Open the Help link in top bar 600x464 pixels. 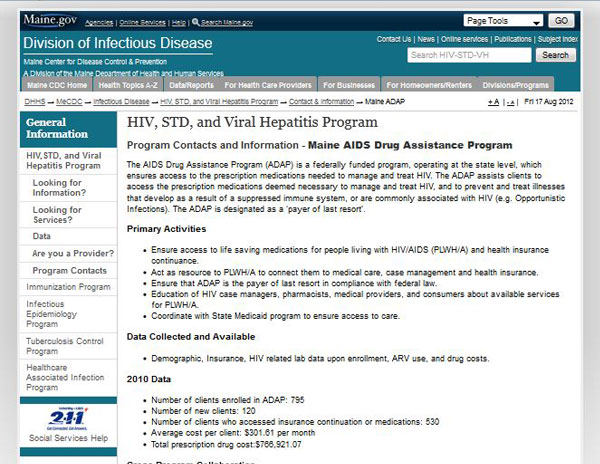179,23
